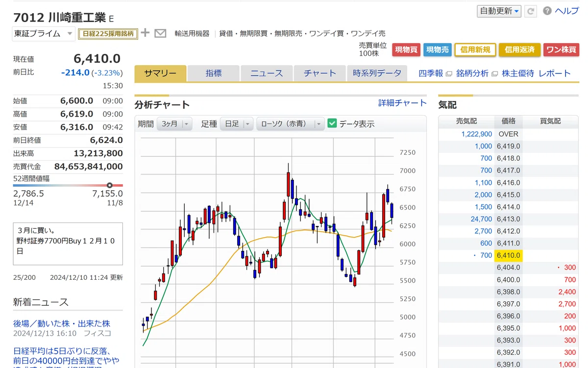The image size is (588, 368).
Task: Switch to the 指標 tab
Action: 214,74
